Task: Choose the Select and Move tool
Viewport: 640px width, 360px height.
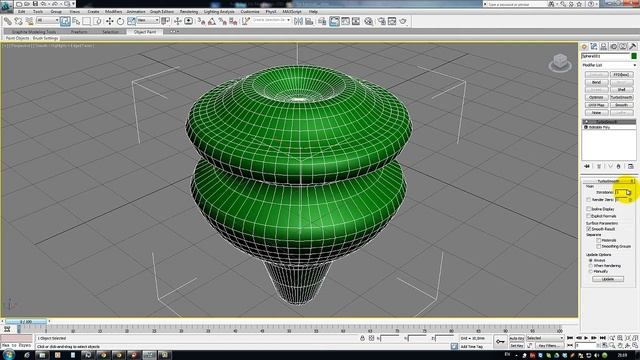Action: [109, 21]
